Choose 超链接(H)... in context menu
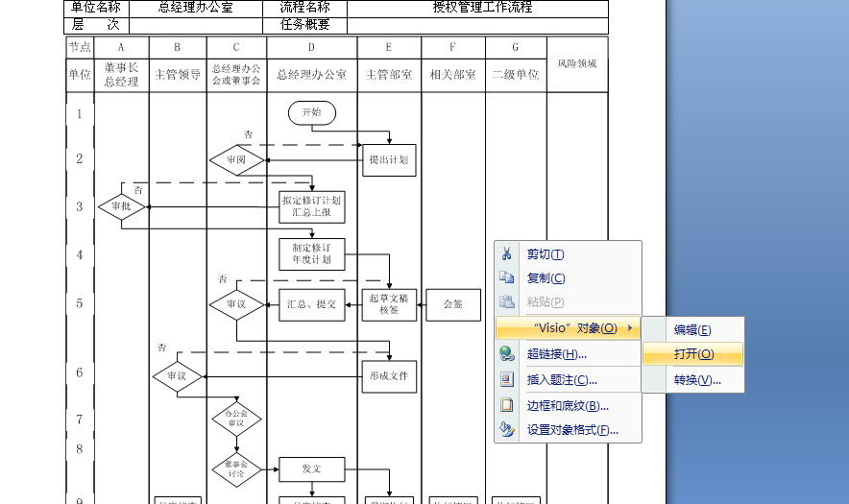Viewport: 849px width, 504px height. coord(568,354)
